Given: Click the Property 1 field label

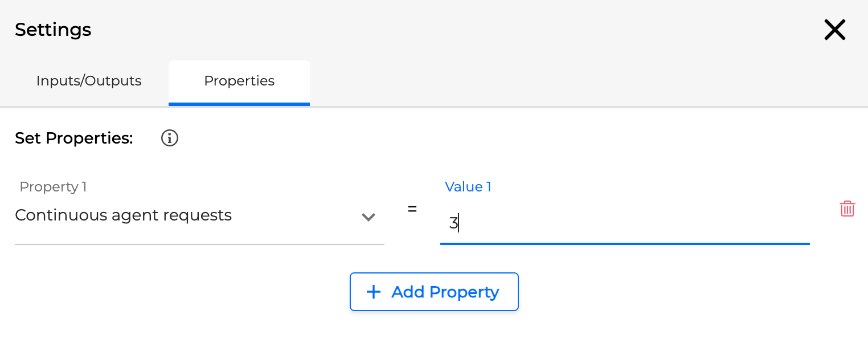Looking at the screenshot, I should click(x=52, y=186).
